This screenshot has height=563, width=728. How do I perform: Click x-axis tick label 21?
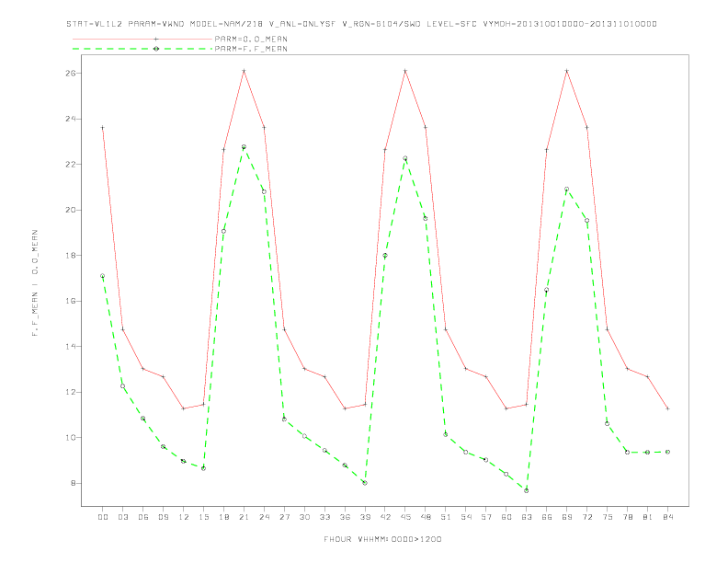click(x=244, y=517)
